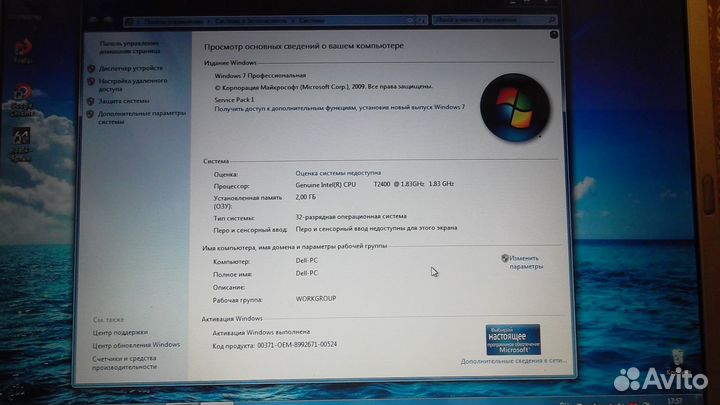Go to Панель управления домашняя страница

coord(130,47)
